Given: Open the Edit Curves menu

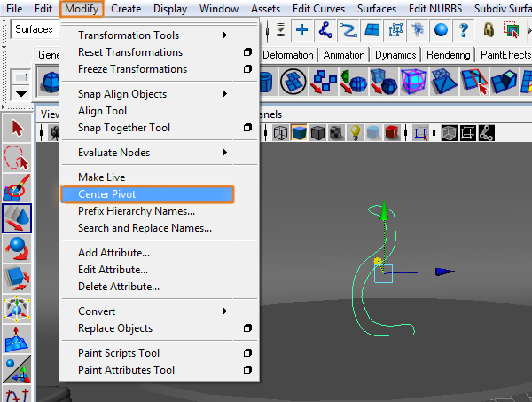Looking at the screenshot, I should tap(317, 9).
